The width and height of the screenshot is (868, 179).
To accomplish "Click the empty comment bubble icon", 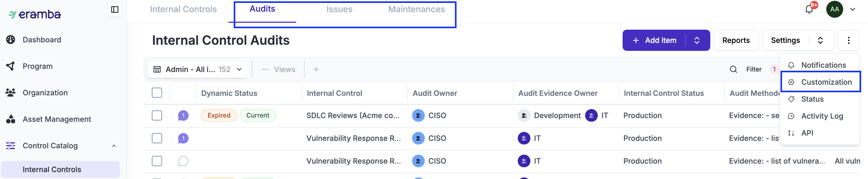I will click(x=183, y=161).
